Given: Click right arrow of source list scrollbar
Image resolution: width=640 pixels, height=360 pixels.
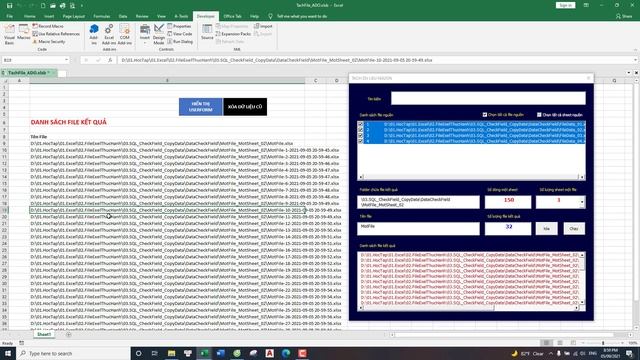Looking at the screenshot, I should point(582,177).
